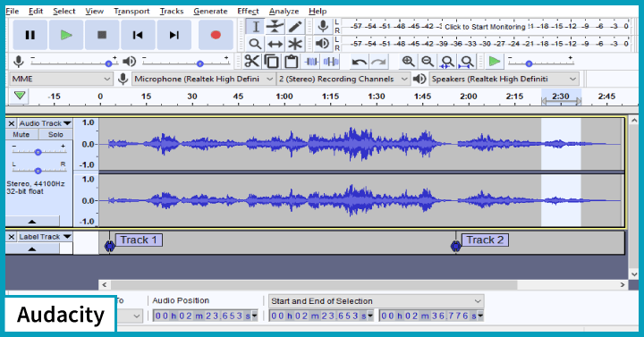Click the play-at-speed slider
This screenshot has width=644, height=337.
point(541,63)
